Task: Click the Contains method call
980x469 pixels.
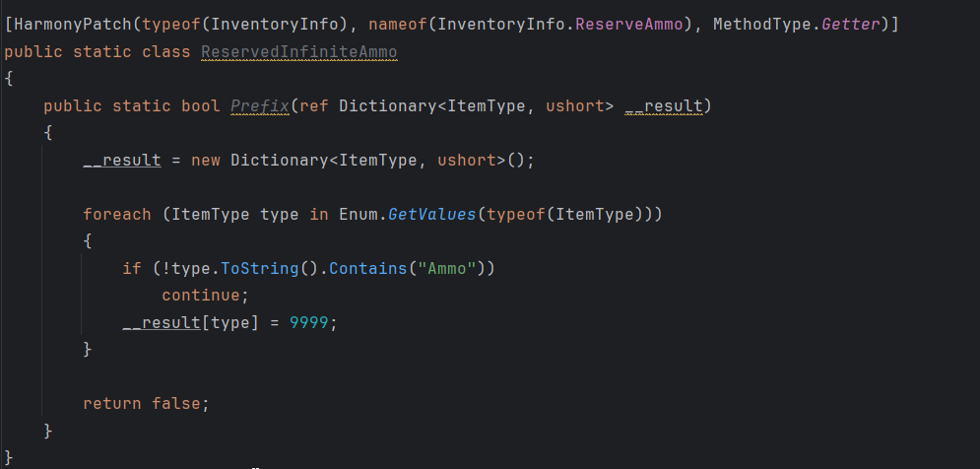Action: 368,268
